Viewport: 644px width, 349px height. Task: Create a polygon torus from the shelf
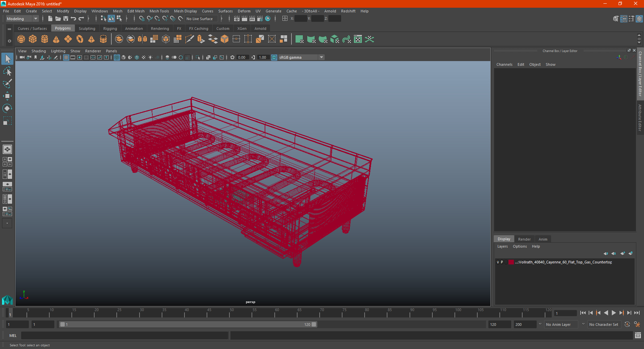[x=80, y=39]
